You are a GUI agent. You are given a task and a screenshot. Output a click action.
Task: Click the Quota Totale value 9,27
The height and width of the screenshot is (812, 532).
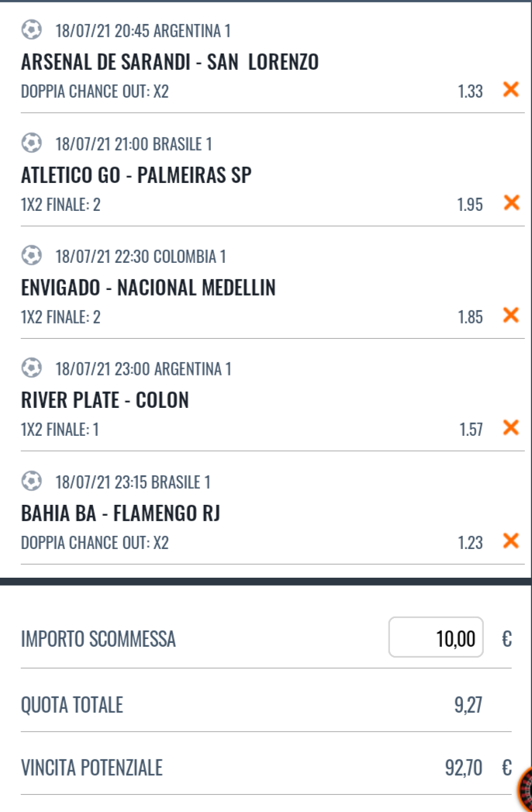click(x=470, y=704)
